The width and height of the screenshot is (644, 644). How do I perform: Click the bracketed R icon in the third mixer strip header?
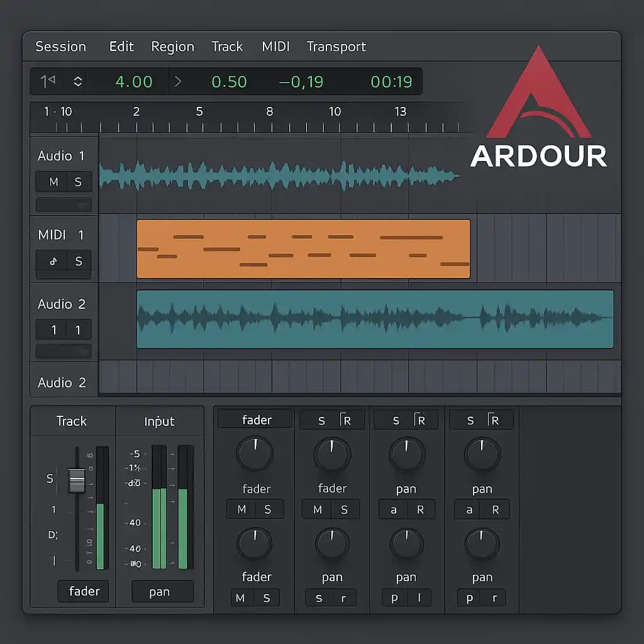click(419, 419)
